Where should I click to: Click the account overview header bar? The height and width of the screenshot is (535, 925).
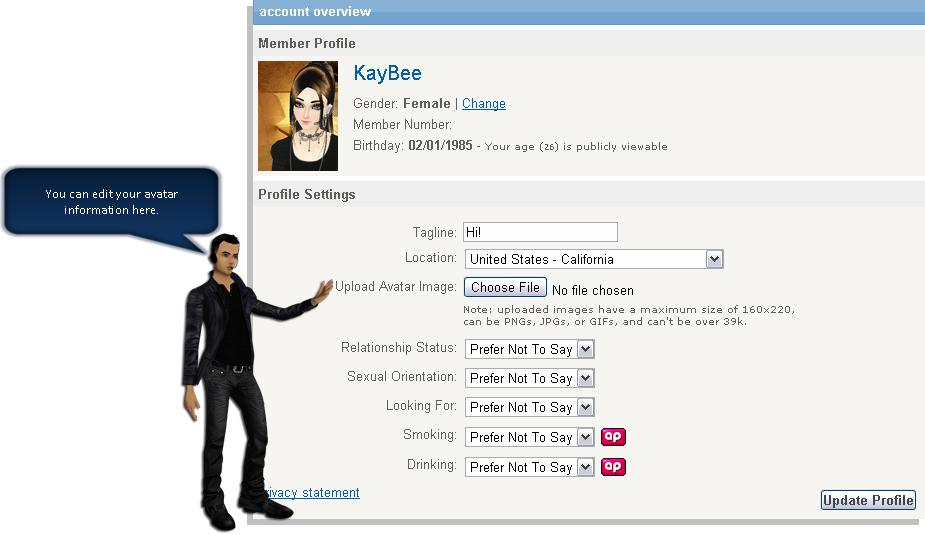589,12
